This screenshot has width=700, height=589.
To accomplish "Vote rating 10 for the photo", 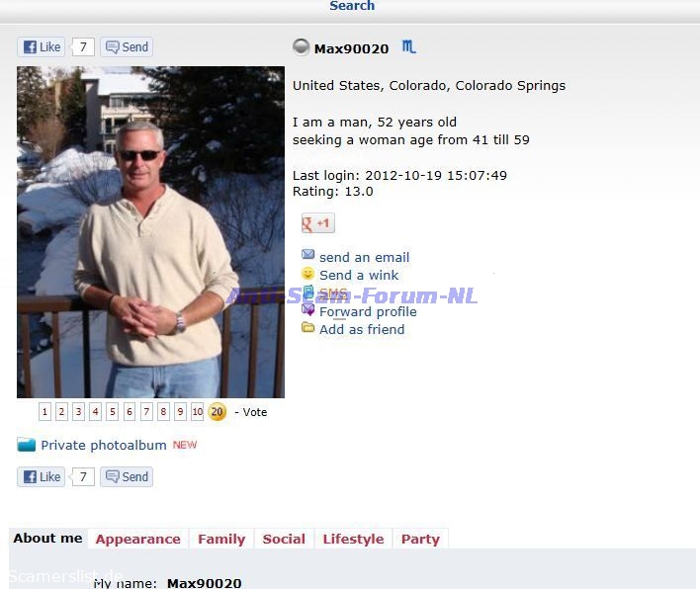I will 197,411.
